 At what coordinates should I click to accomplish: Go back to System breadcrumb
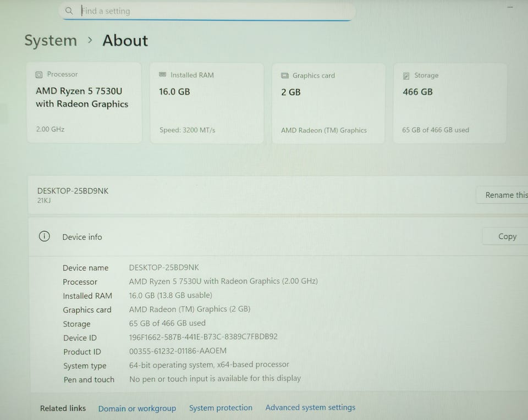point(51,41)
